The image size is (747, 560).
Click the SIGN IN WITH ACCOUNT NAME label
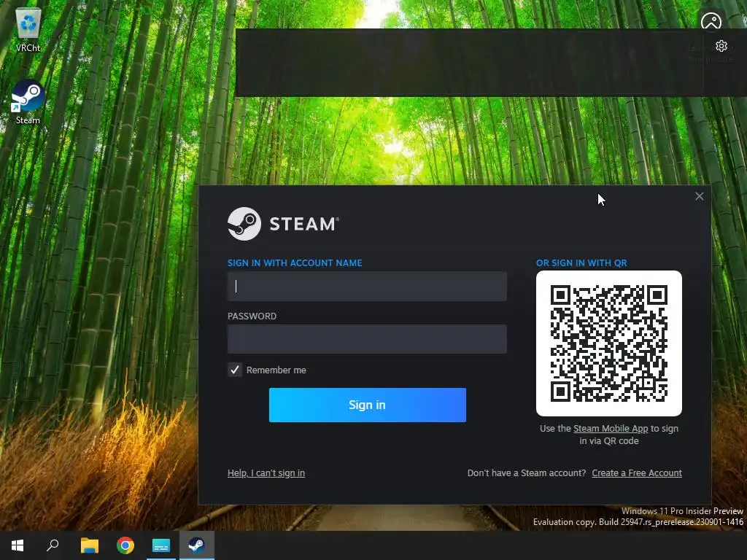click(x=295, y=262)
